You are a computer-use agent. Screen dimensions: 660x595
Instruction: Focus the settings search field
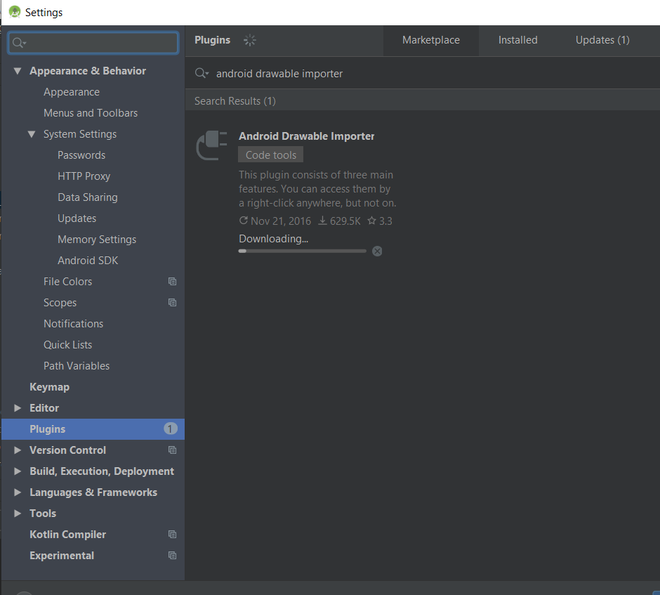[x=93, y=43]
